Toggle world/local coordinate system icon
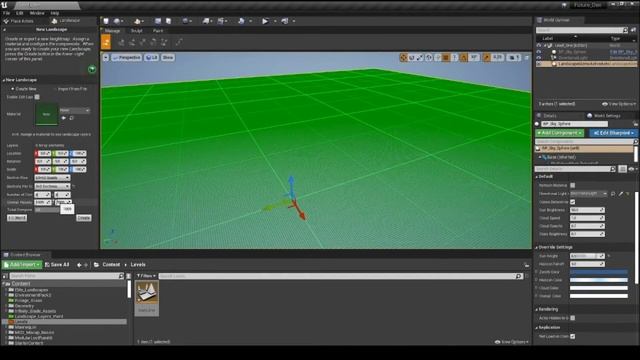 pos(429,58)
